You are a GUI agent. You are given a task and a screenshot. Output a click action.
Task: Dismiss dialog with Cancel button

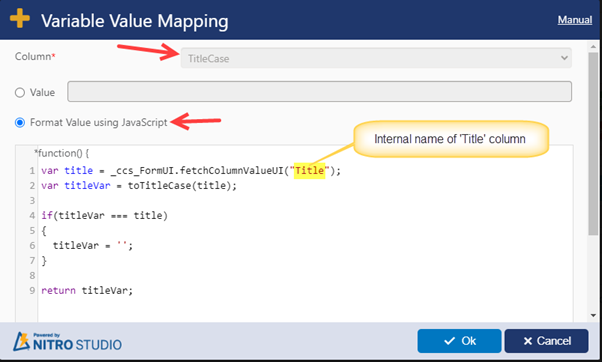click(546, 341)
